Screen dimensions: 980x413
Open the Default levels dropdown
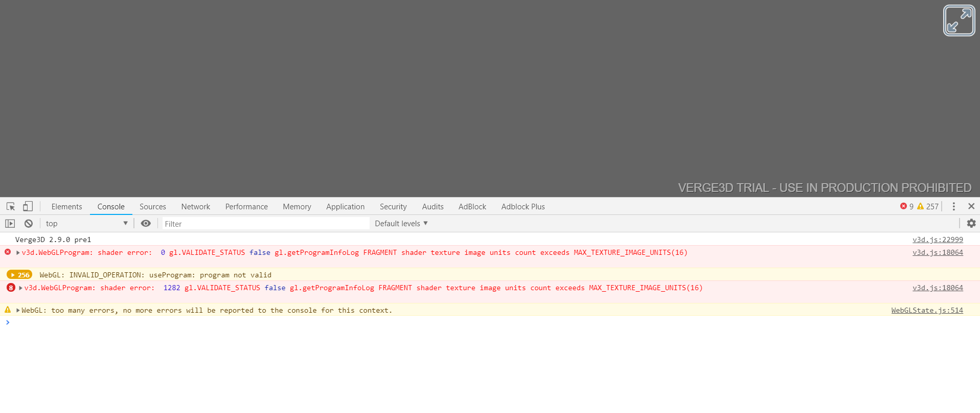(401, 224)
